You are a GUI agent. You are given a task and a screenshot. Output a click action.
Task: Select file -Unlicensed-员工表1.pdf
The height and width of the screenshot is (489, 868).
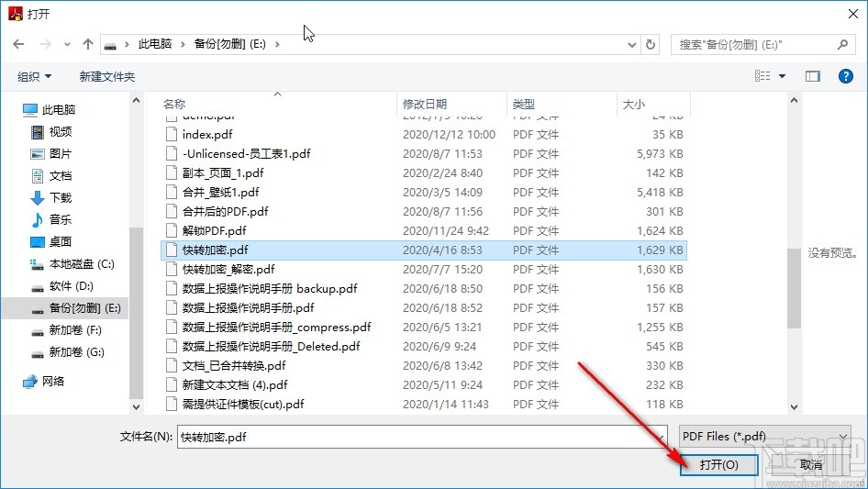(x=424, y=153)
